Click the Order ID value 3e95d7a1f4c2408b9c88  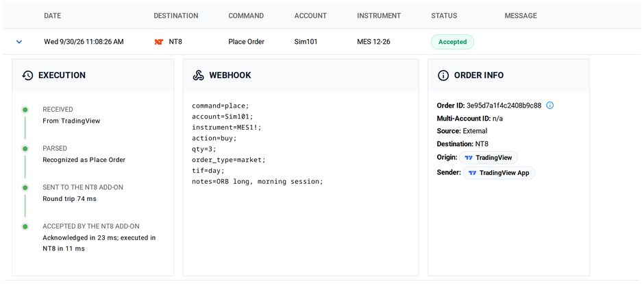tap(504, 106)
